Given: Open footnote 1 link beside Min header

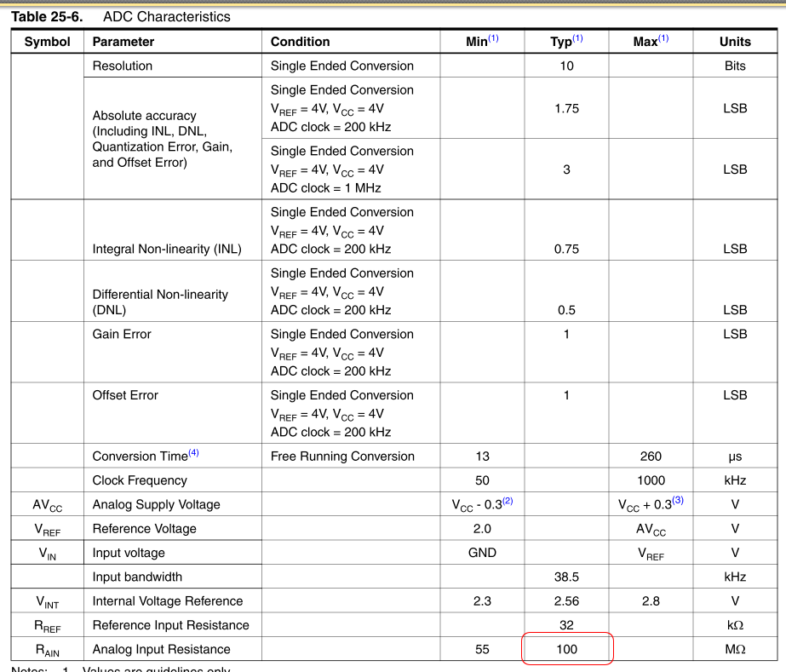Looking at the screenshot, I should click(494, 39).
